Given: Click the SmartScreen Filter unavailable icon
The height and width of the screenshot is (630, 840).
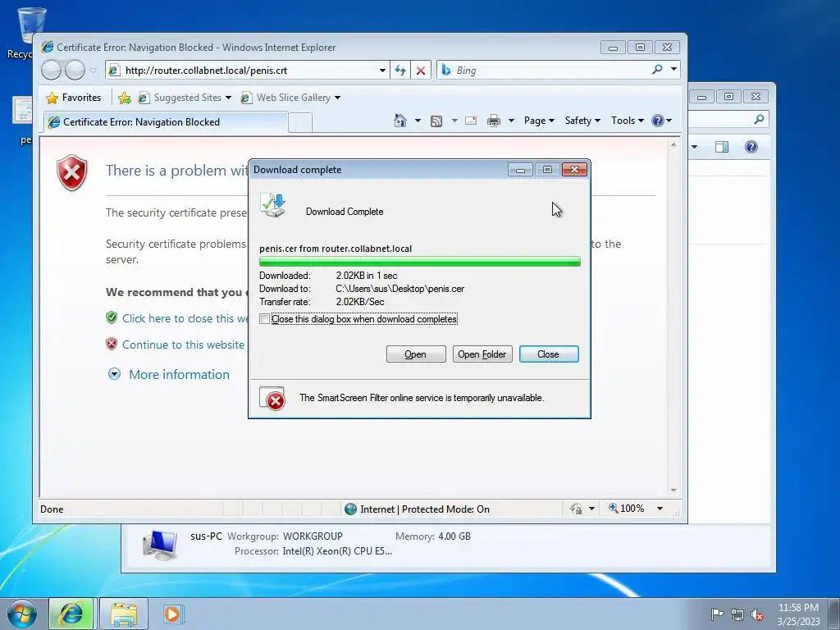Looking at the screenshot, I should point(273,399).
